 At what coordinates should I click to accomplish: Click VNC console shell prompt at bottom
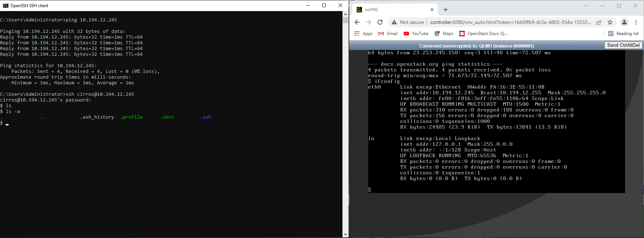[x=369, y=190]
